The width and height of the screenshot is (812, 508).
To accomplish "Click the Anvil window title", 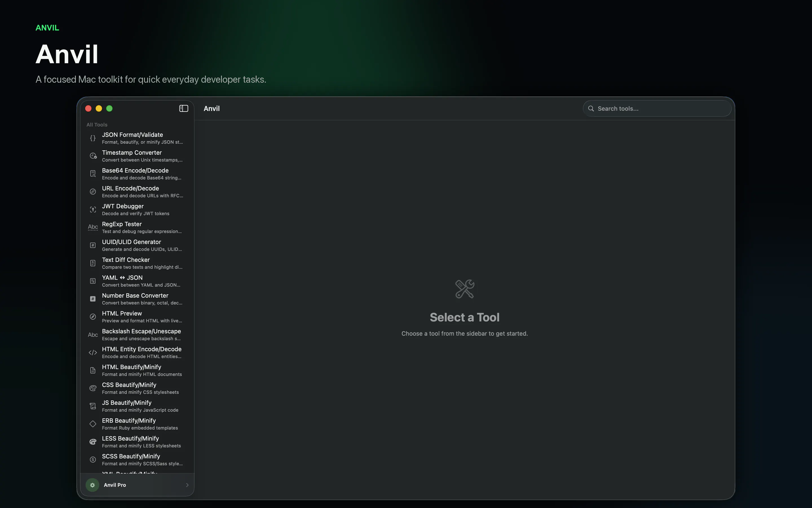I will click(x=212, y=109).
